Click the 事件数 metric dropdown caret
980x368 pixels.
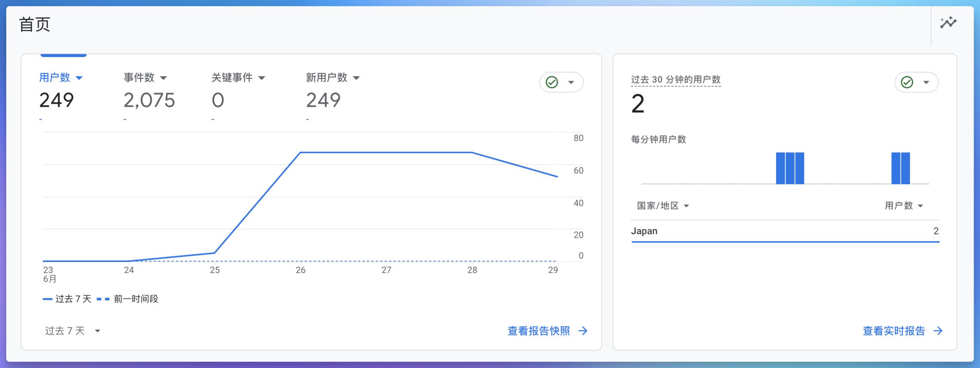click(164, 78)
